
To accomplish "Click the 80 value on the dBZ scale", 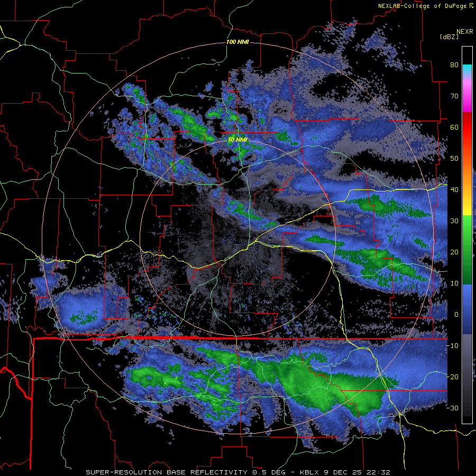I will coord(454,65).
